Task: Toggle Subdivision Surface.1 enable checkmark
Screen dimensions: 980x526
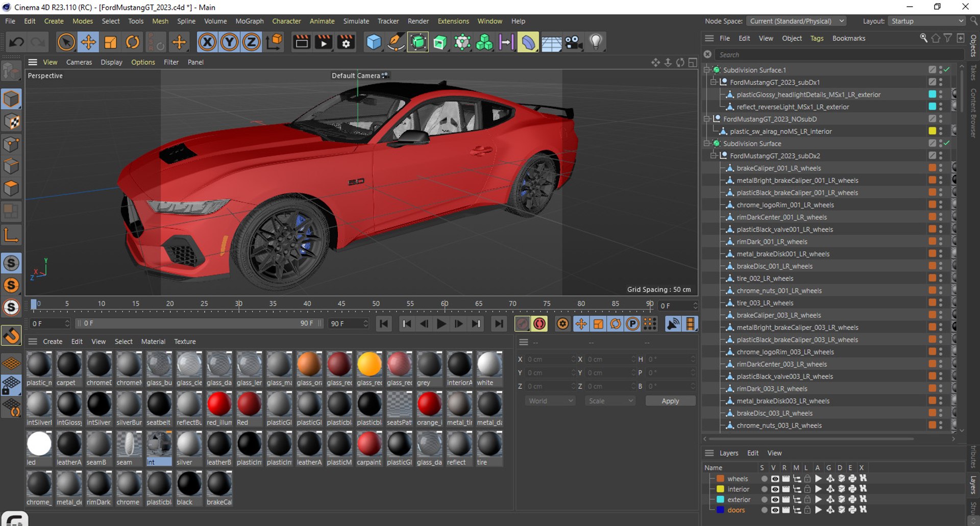Action: click(x=947, y=69)
